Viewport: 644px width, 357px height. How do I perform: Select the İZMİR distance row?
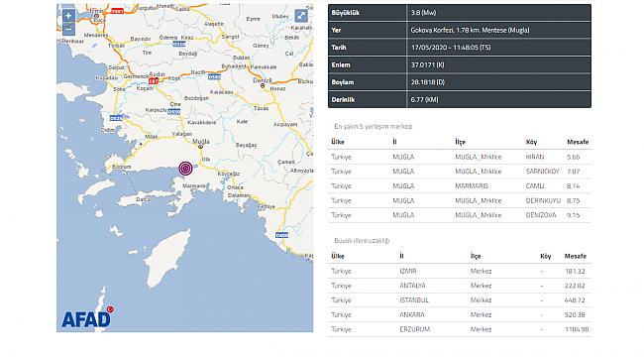(x=460, y=271)
